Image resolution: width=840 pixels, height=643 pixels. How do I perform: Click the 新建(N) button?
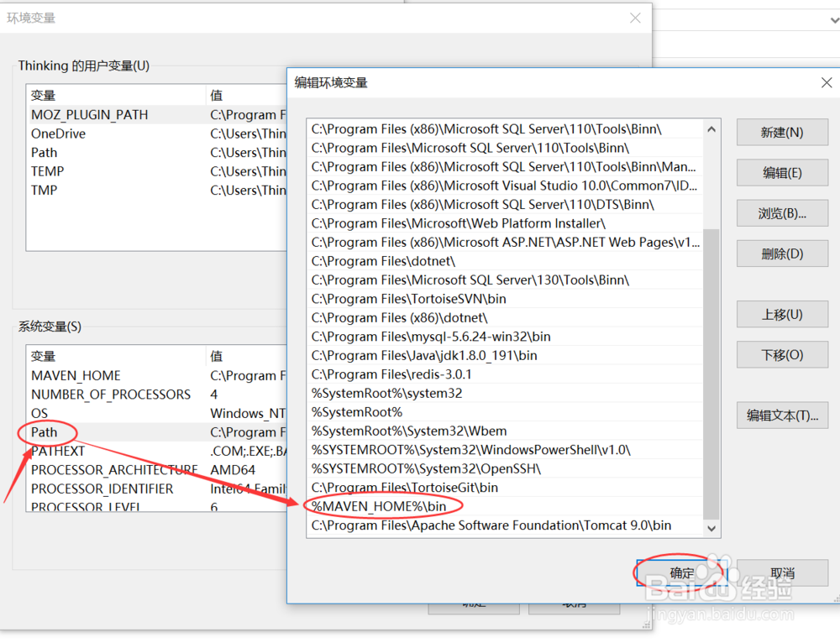tap(782, 133)
